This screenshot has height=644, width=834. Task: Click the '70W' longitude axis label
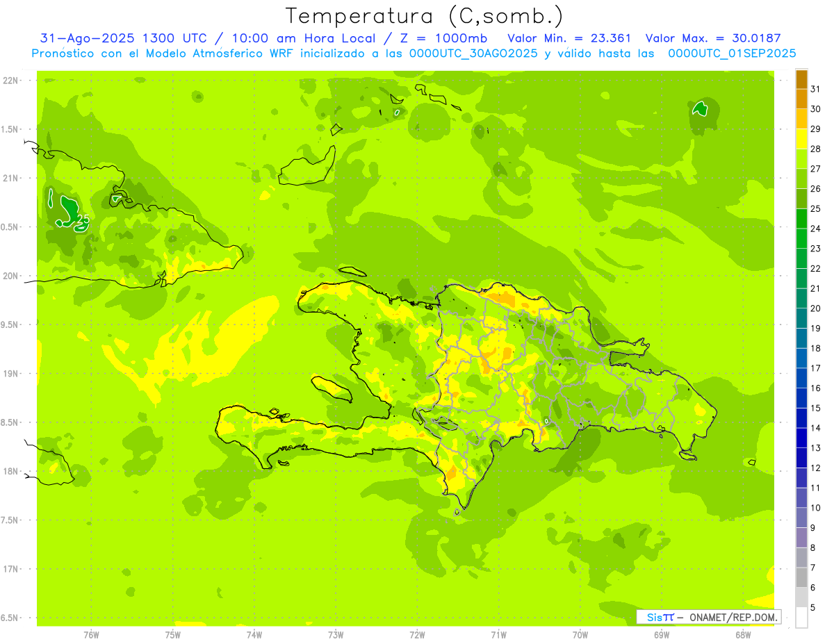[580, 634]
